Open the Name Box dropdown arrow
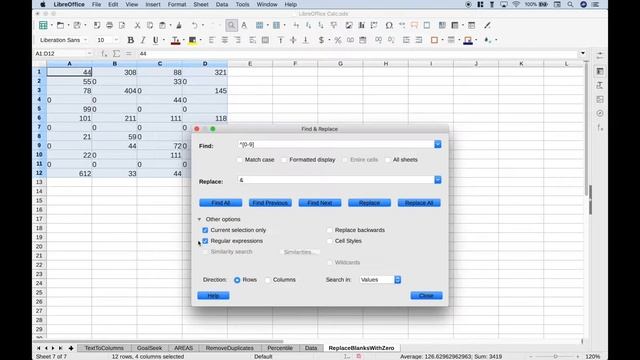This screenshot has height=360, width=640. tap(89, 53)
